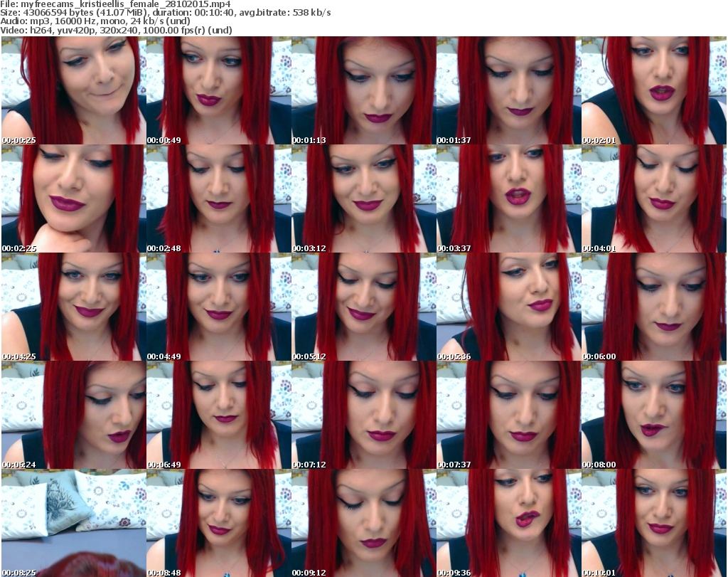Click the frame labeled 00:09:12
Screen dimensions: 728x577
363,523
